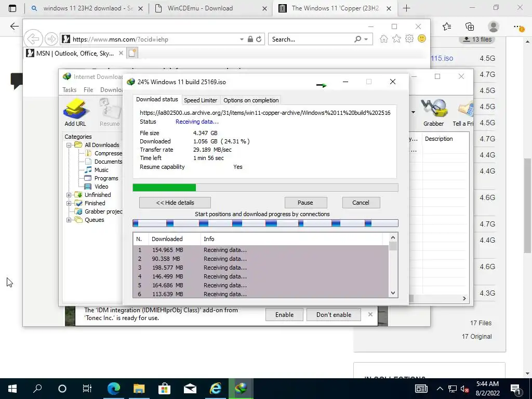
Task: Open Mail app from the taskbar
Action: pyautogui.click(x=190, y=389)
